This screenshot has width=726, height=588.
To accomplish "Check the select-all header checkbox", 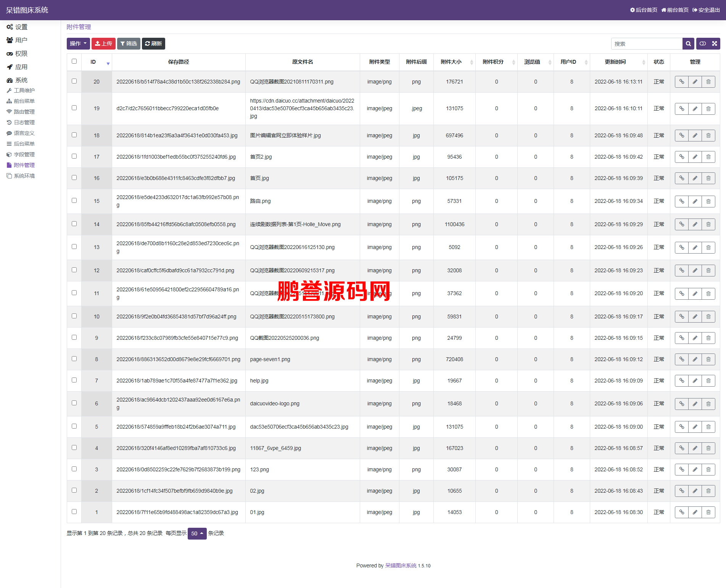I will 74,61.
